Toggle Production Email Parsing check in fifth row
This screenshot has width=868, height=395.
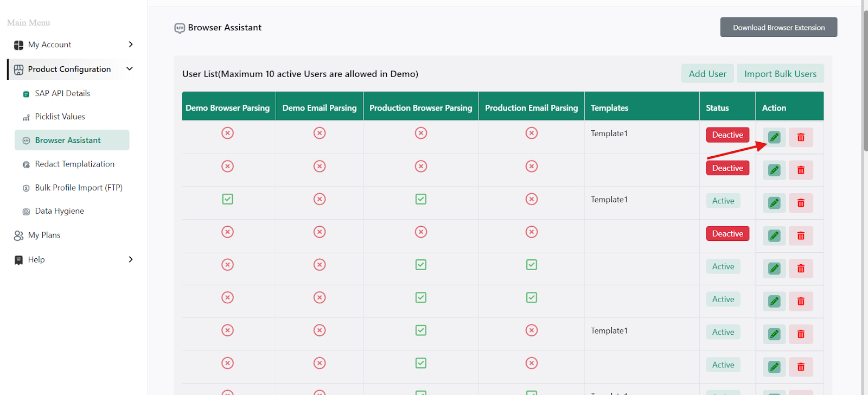(x=532, y=265)
